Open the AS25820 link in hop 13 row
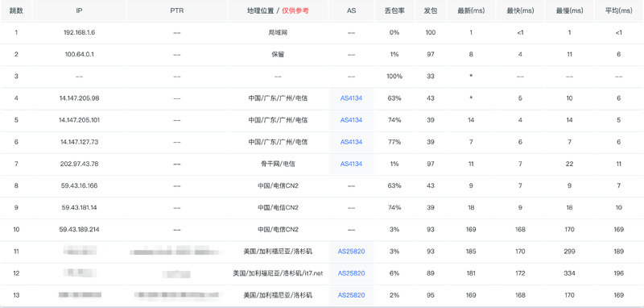644x308 pixels. tap(351, 295)
